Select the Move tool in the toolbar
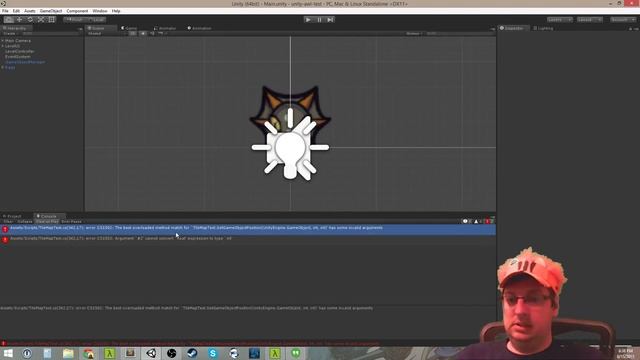640x360 pixels. [x=19, y=20]
